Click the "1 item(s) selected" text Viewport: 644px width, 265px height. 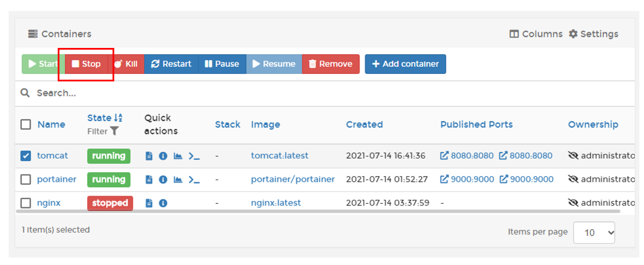[56, 230]
